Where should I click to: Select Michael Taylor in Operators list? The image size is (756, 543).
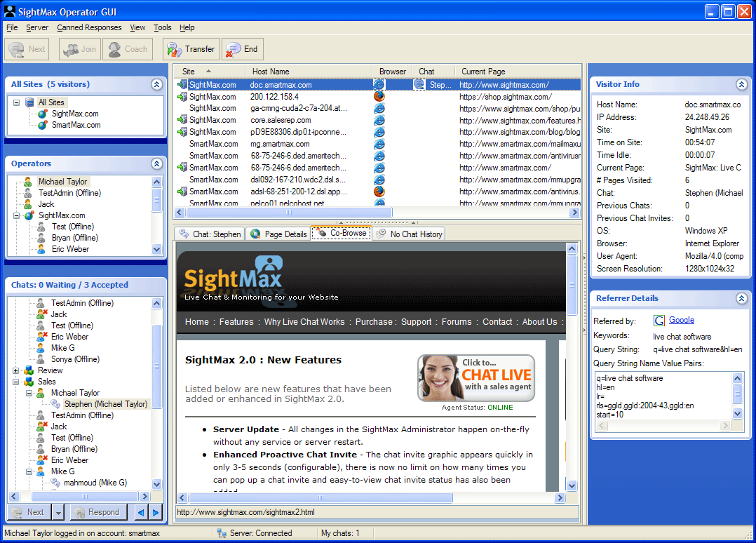[x=62, y=182]
